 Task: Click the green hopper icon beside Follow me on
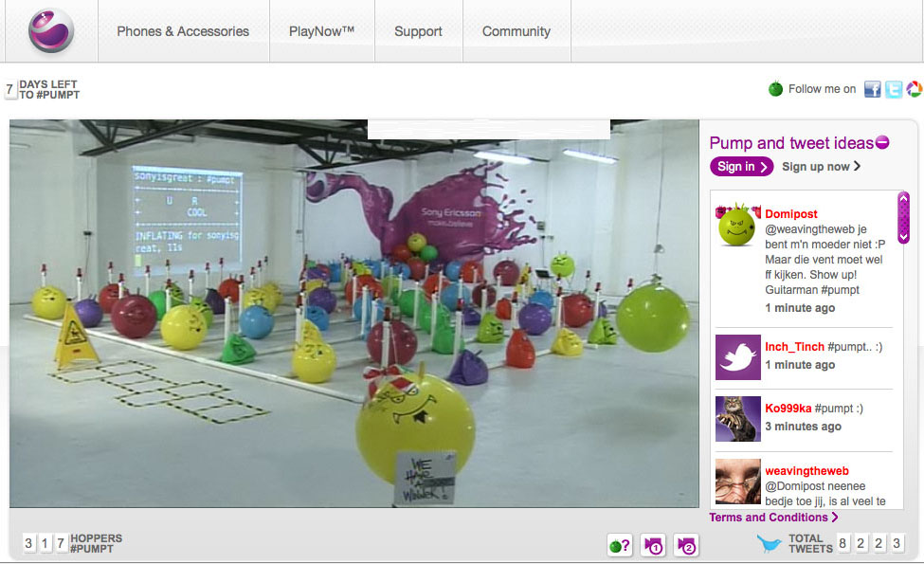pos(775,88)
